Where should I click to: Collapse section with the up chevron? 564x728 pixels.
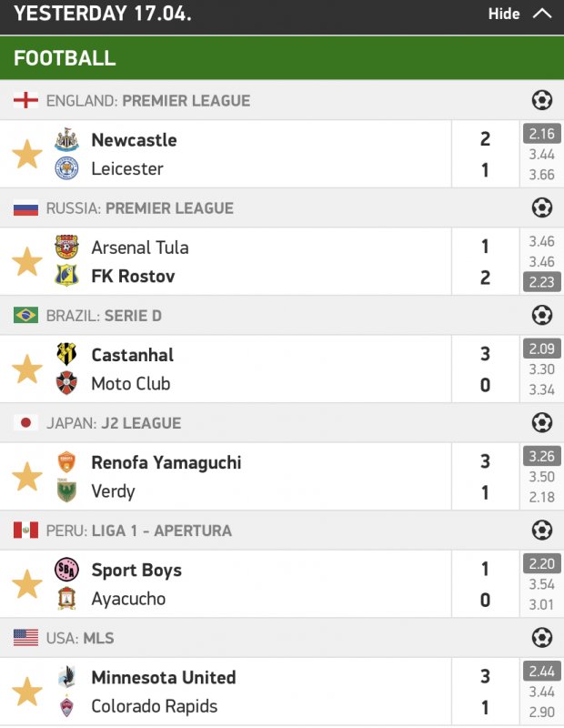[542, 14]
